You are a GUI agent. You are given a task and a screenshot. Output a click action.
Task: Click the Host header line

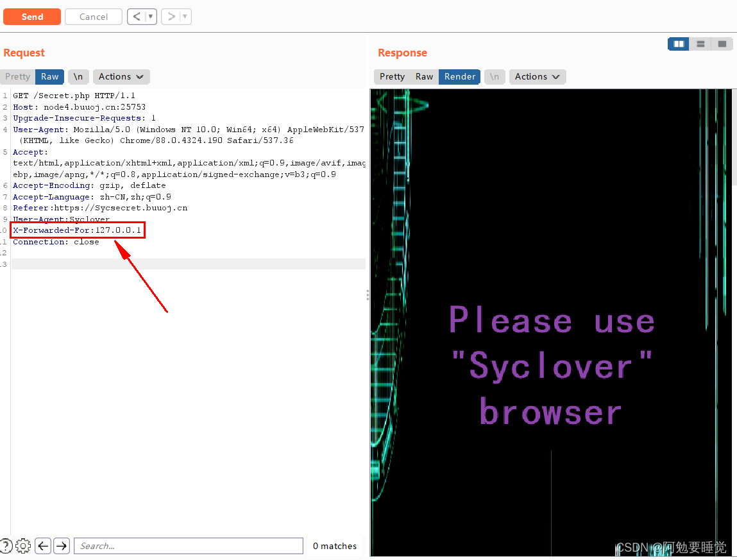[80, 106]
